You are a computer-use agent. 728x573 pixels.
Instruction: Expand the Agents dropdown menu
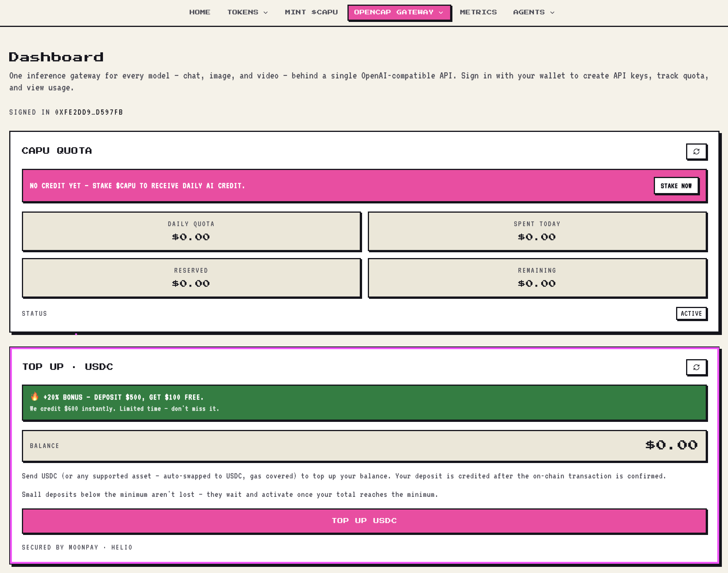534,12
